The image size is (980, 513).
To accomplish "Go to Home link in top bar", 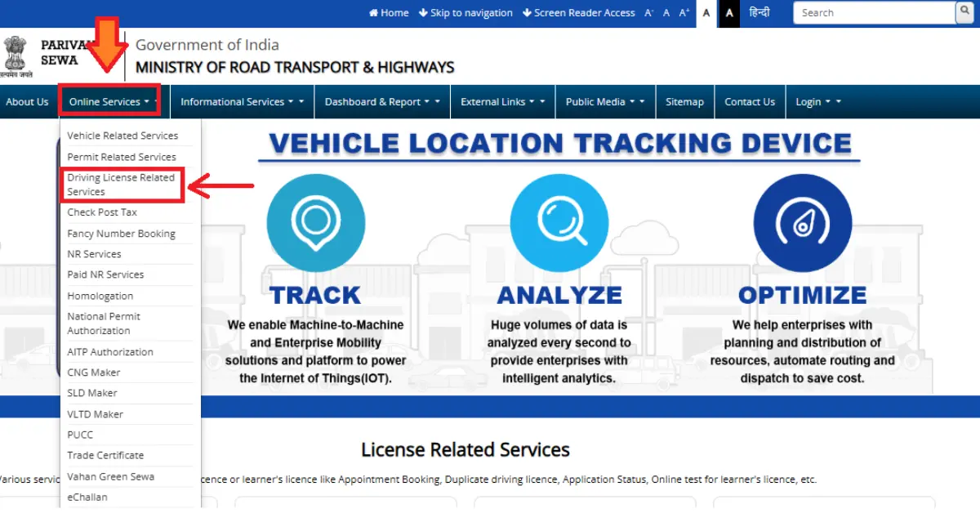I will click(x=389, y=13).
